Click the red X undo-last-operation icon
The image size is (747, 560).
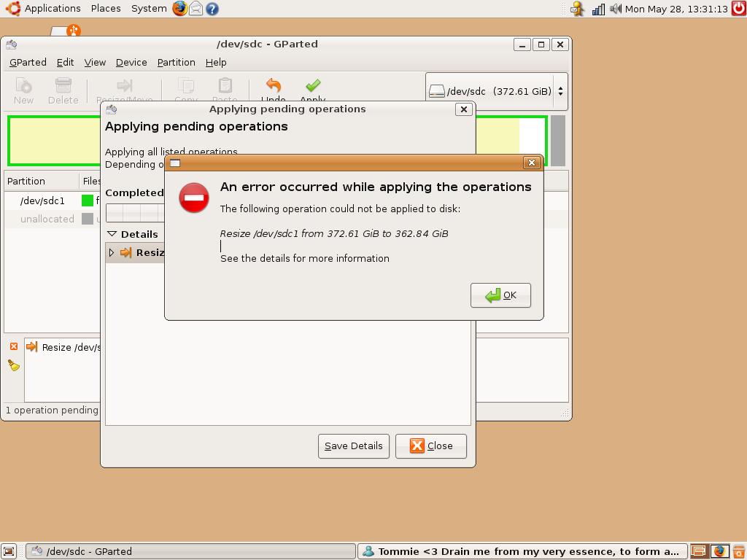click(14, 346)
